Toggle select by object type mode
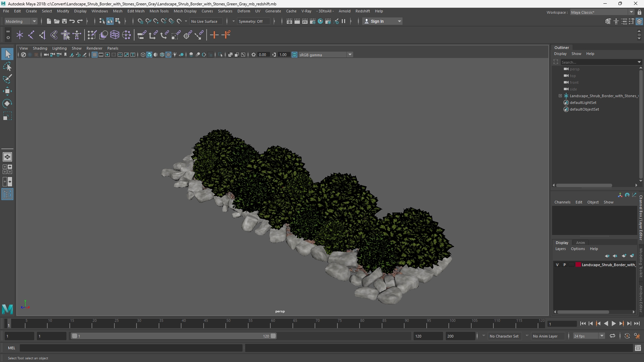 (110, 21)
